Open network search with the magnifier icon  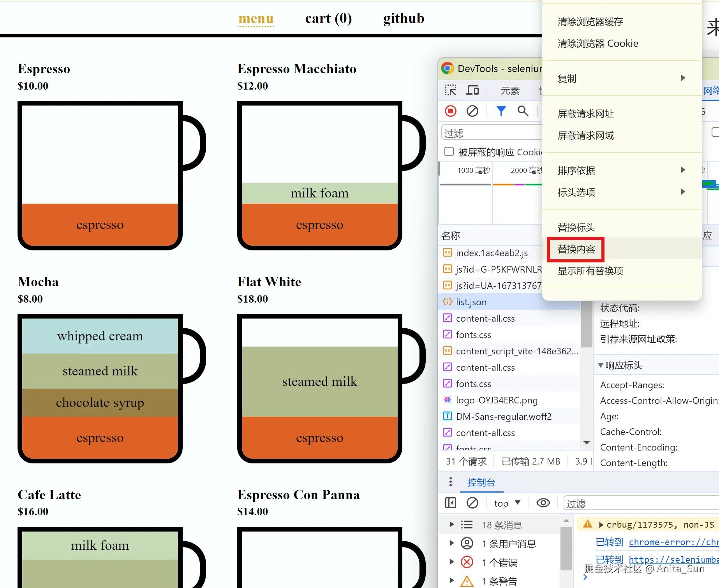523,111
